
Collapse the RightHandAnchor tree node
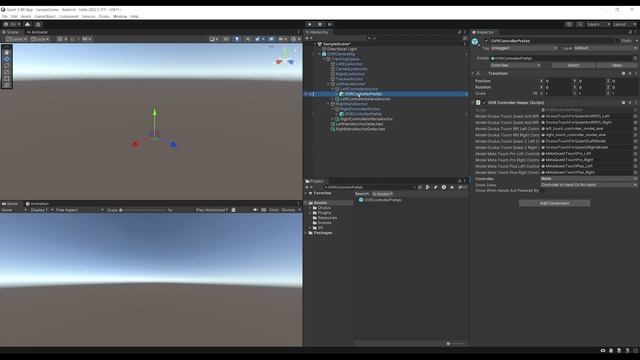(328, 104)
